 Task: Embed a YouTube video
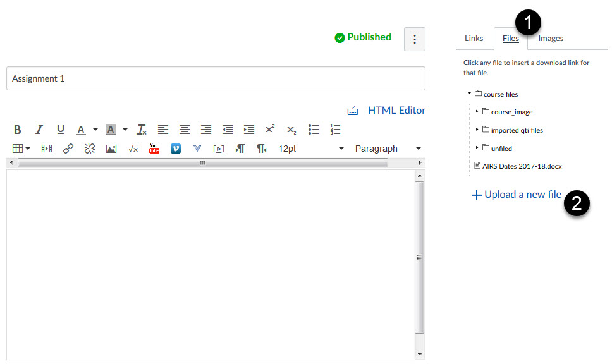(154, 149)
